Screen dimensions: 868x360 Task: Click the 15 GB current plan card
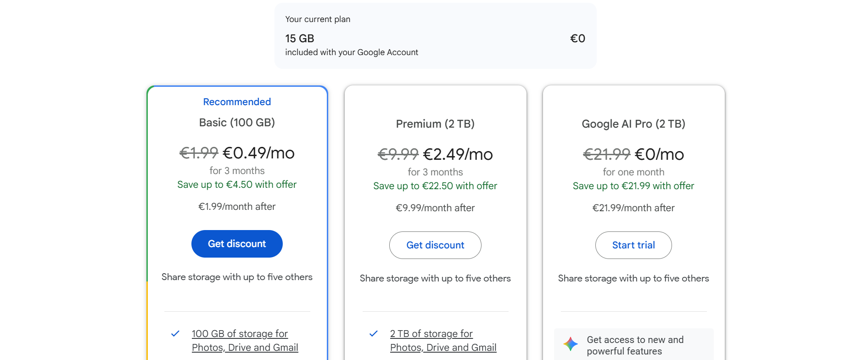coord(435,37)
